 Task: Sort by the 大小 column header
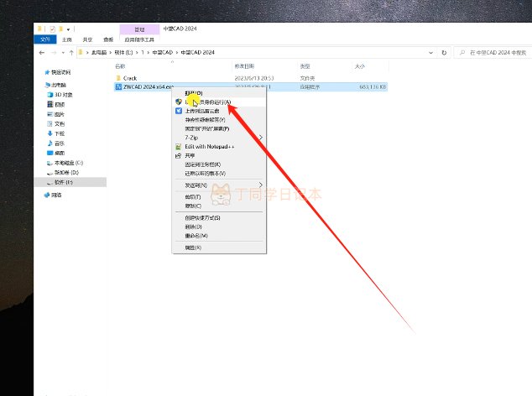tap(360, 66)
